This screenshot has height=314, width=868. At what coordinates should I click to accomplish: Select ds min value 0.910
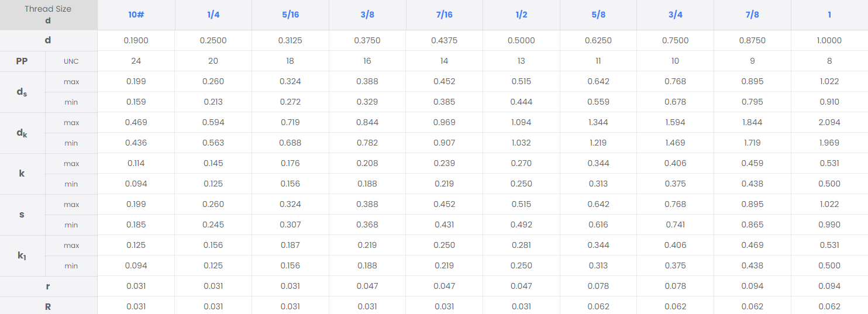pos(829,102)
